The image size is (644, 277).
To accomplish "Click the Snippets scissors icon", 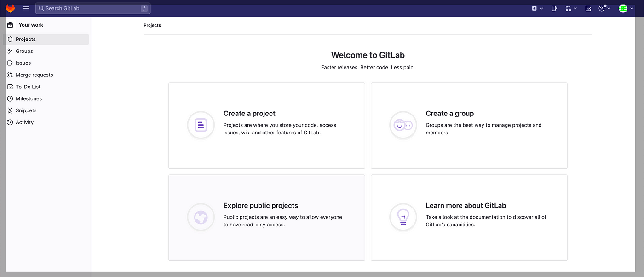I will [x=10, y=110].
